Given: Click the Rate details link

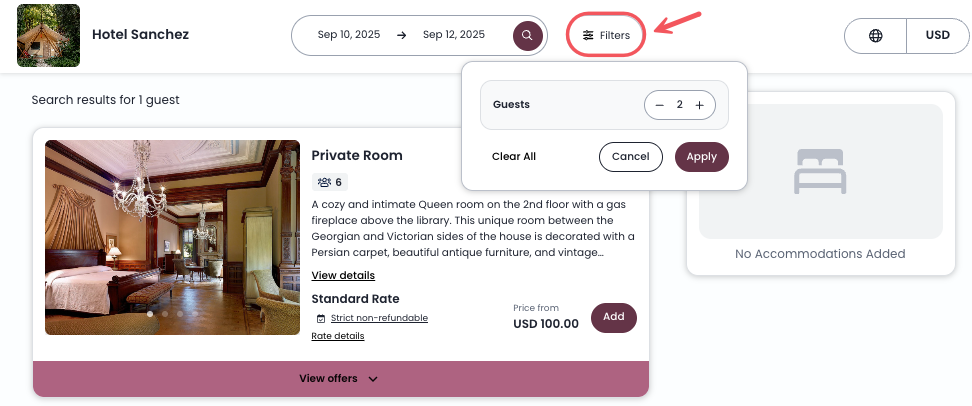Looking at the screenshot, I should [x=338, y=336].
